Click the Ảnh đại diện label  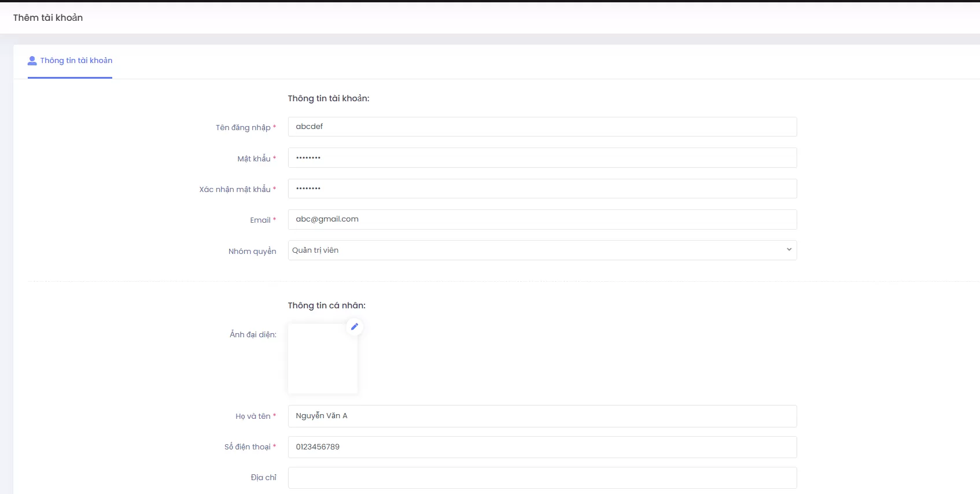point(253,335)
